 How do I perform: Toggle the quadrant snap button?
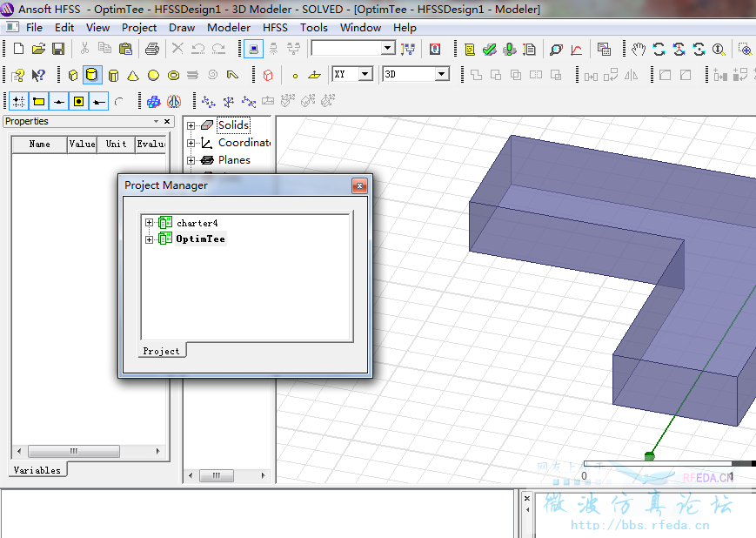click(99, 101)
